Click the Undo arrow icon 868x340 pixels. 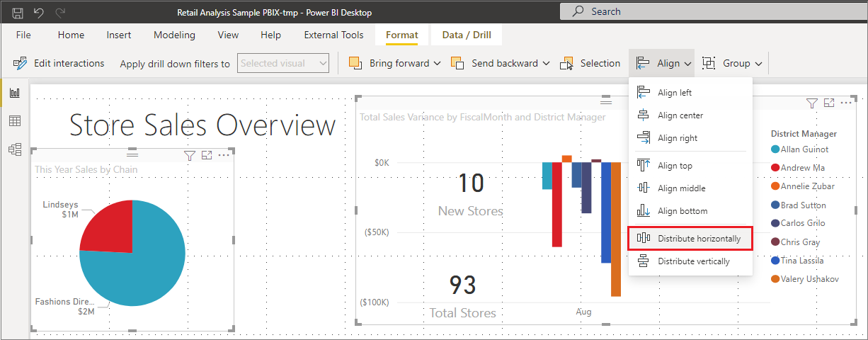39,12
